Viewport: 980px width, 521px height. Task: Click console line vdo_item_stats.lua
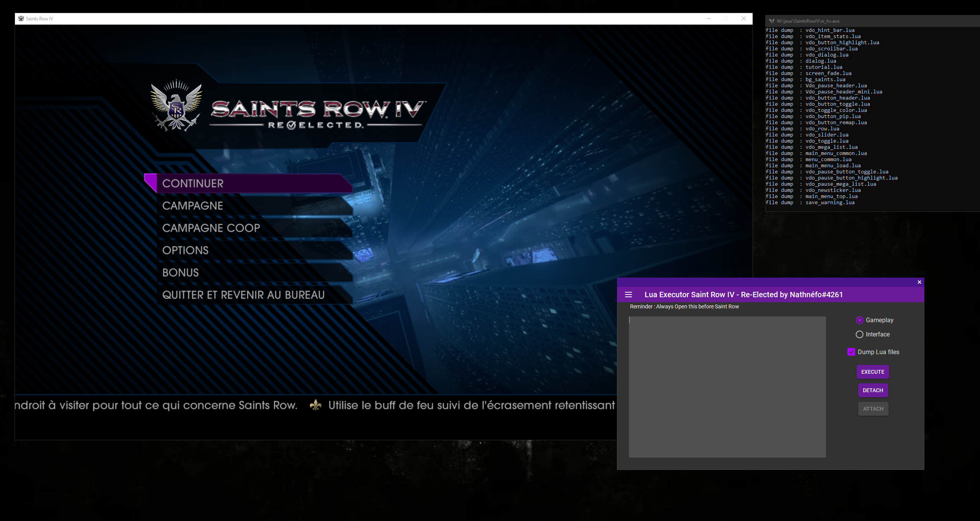813,37
